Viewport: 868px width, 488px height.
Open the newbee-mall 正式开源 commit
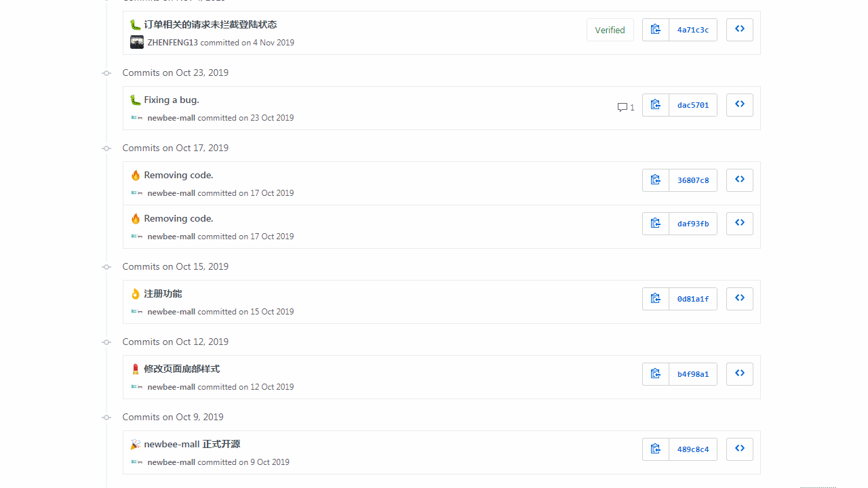pyautogui.click(x=192, y=444)
